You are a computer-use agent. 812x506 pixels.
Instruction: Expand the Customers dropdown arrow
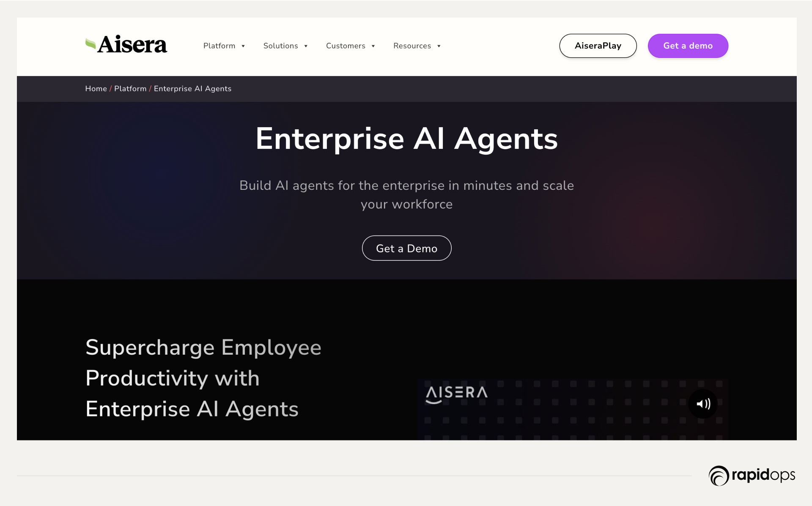pos(373,46)
